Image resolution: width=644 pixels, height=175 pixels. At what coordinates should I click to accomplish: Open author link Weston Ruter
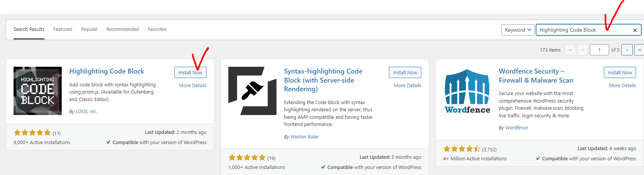coord(305,137)
